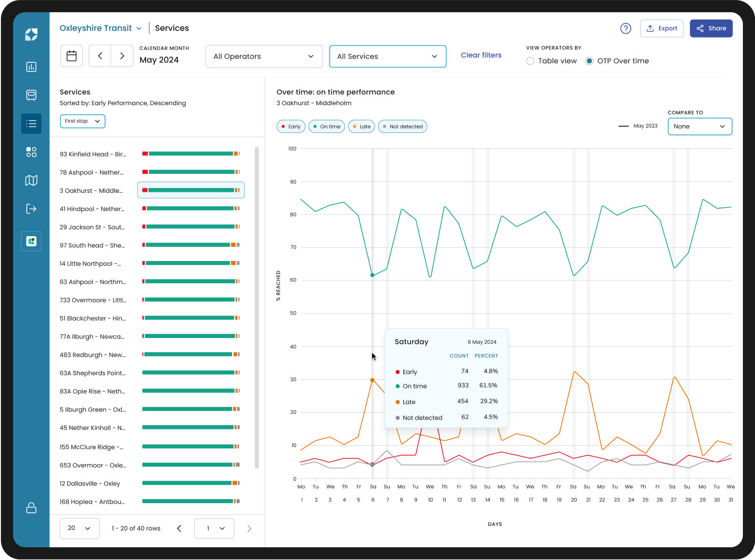Open the calendar date picker

[72, 56]
